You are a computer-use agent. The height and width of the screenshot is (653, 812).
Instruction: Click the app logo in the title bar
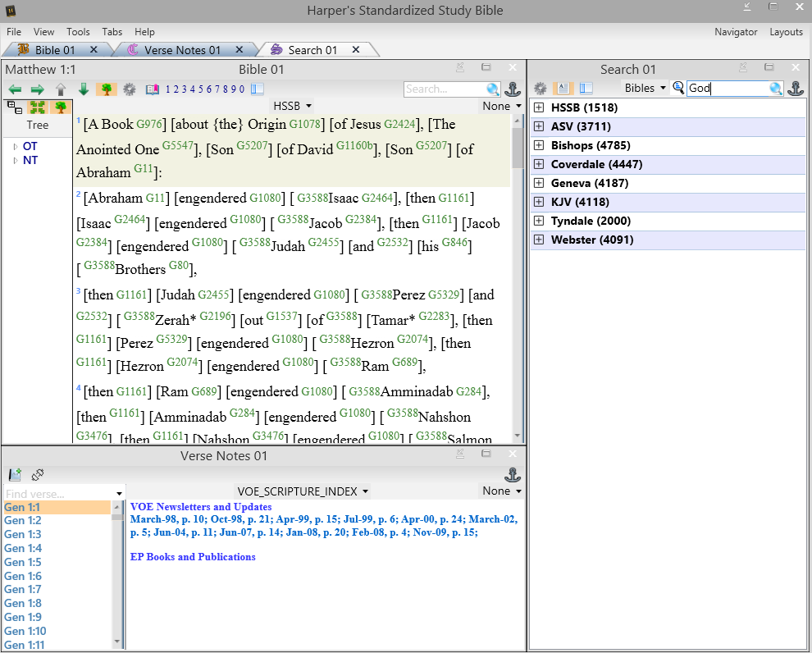[11, 10]
